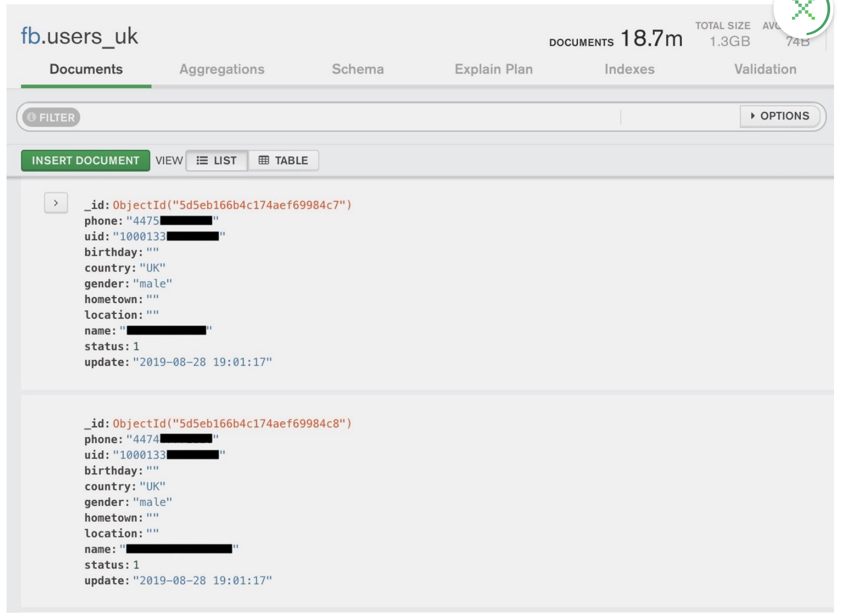Click the phone value starting with 4475
The image size is (846, 616).
point(172,221)
